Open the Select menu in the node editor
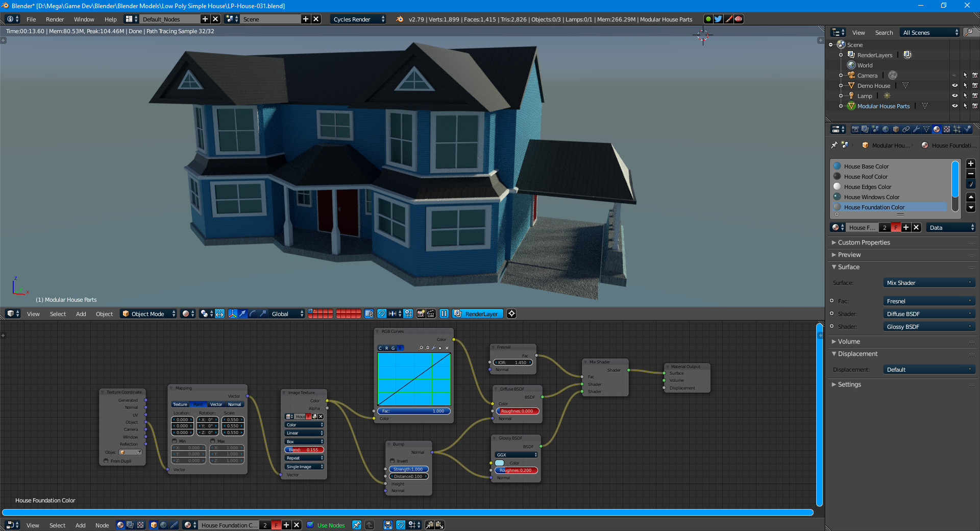Screen dimensions: 980x531 [x=57, y=525]
